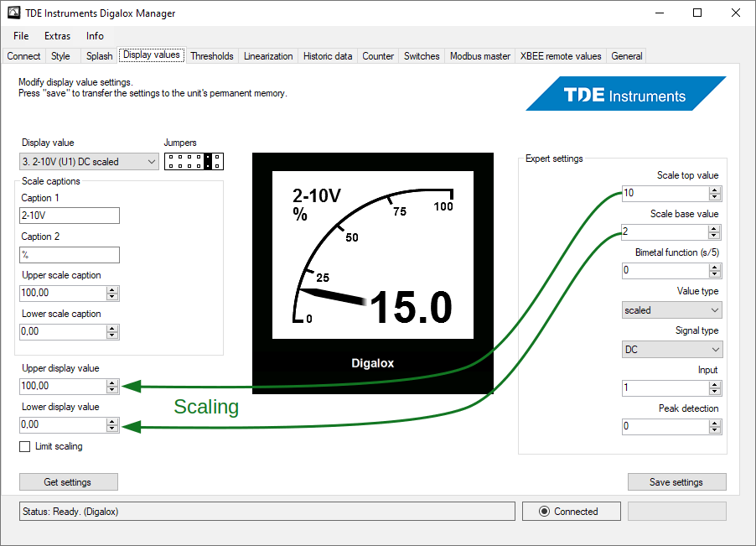The width and height of the screenshot is (756, 546).
Task: Increase the Input number
Action: (715, 384)
